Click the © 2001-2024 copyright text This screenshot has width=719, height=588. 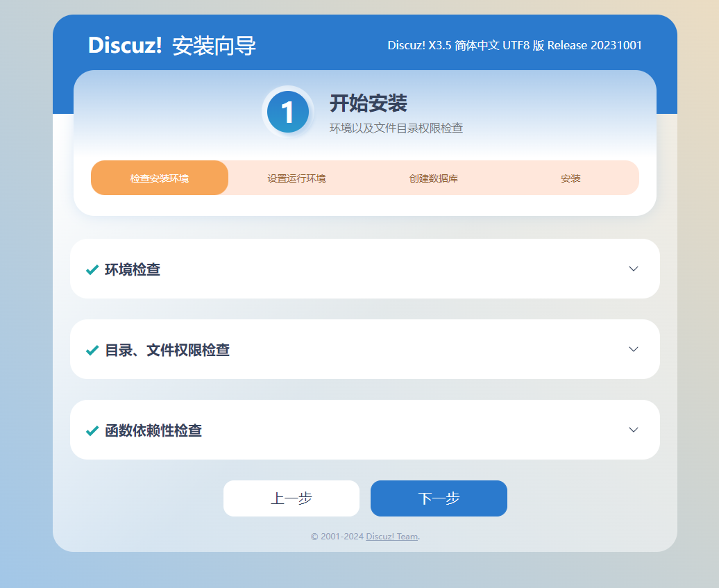(x=337, y=536)
